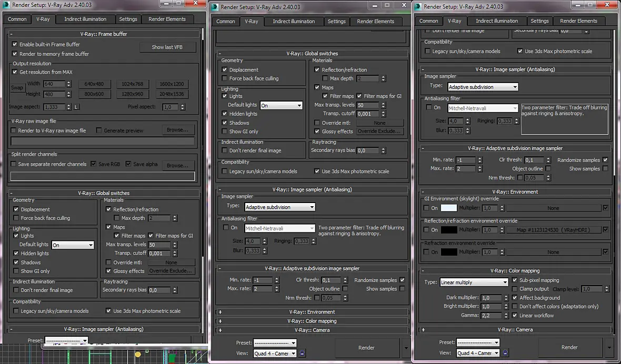Enable Save separate render channels
The image size is (621, 364).
coord(14,164)
